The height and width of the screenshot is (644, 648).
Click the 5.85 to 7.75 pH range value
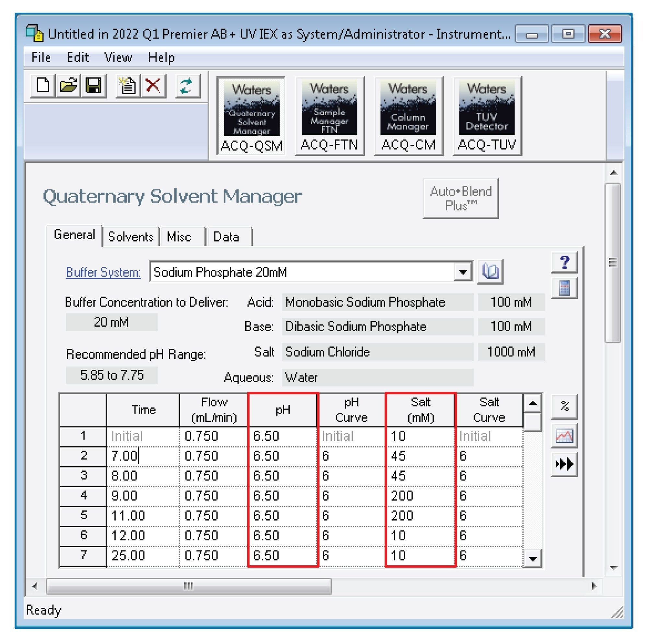[x=111, y=375]
